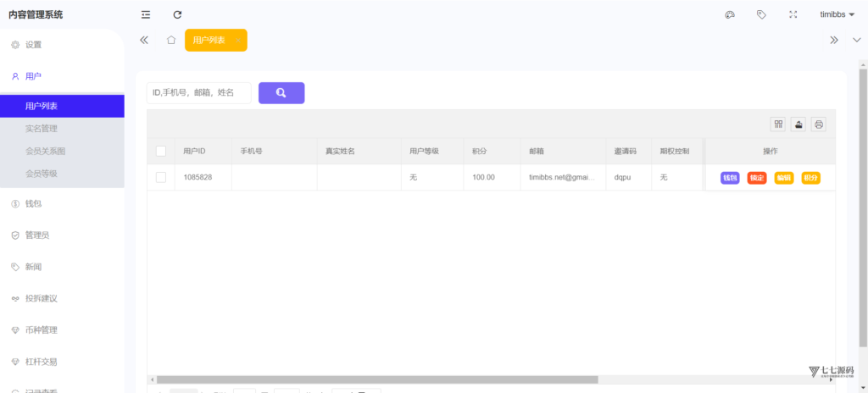Close the 用户列表 tab
This screenshot has width=868, height=393.
point(237,41)
